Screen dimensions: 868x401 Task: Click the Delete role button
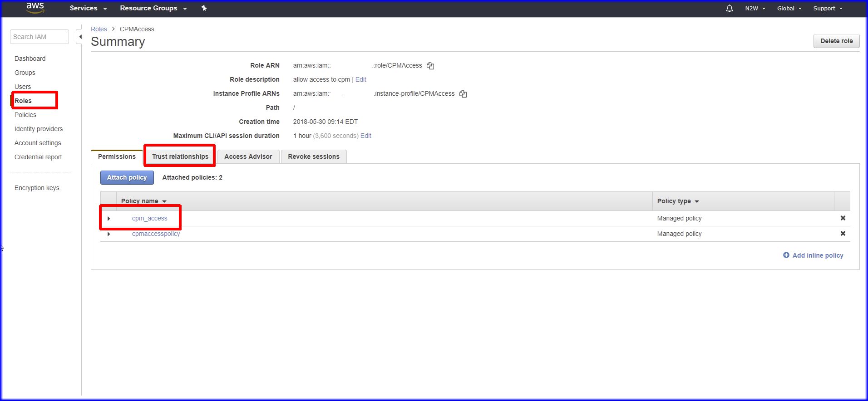(x=836, y=41)
